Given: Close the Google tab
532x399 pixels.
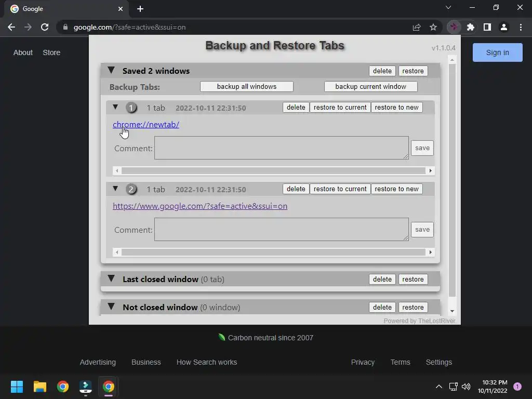Looking at the screenshot, I should 121,9.
